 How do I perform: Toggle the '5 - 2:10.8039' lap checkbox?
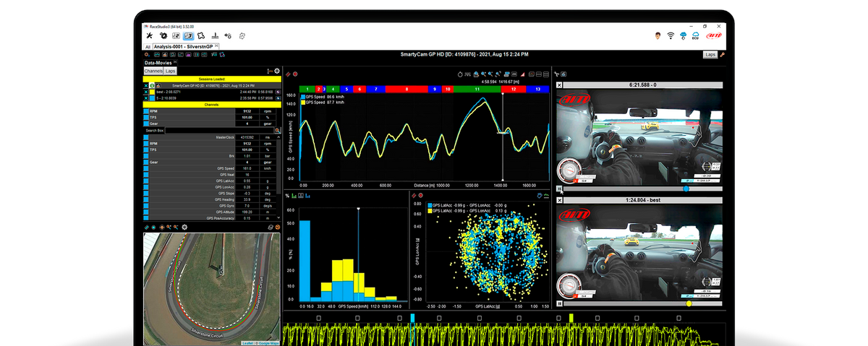[x=146, y=98]
